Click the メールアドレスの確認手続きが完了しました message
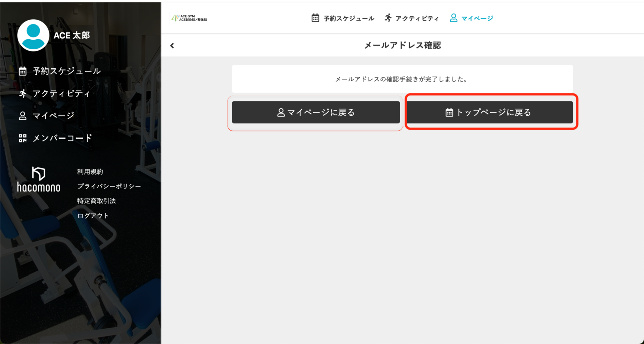 click(x=402, y=79)
